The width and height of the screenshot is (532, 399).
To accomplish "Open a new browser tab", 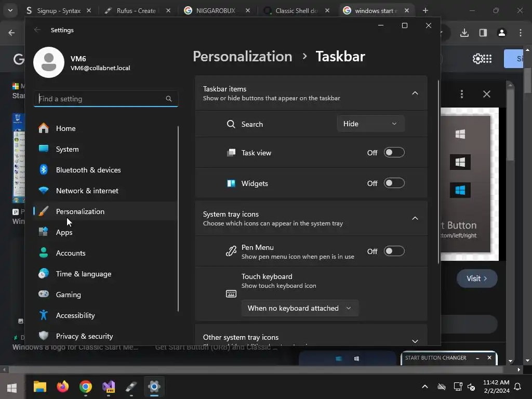I will coord(425,10).
